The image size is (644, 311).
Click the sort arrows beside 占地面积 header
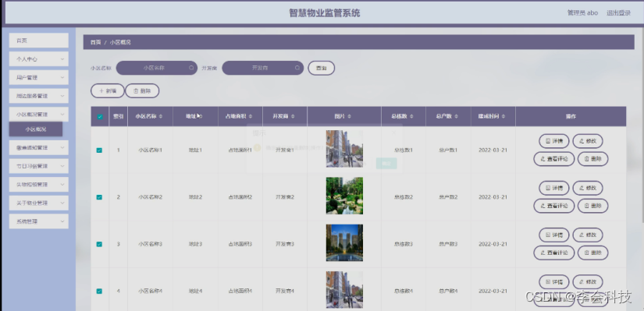250,116
